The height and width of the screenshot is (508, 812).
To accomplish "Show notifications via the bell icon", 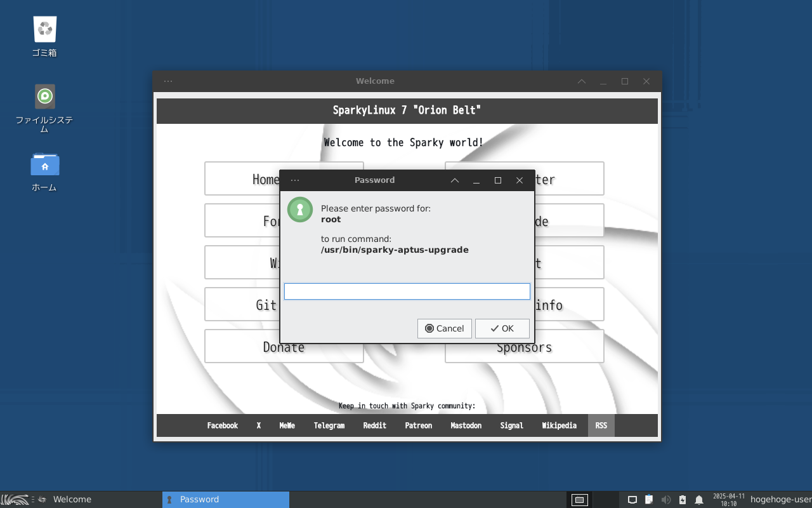I will click(699, 500).
